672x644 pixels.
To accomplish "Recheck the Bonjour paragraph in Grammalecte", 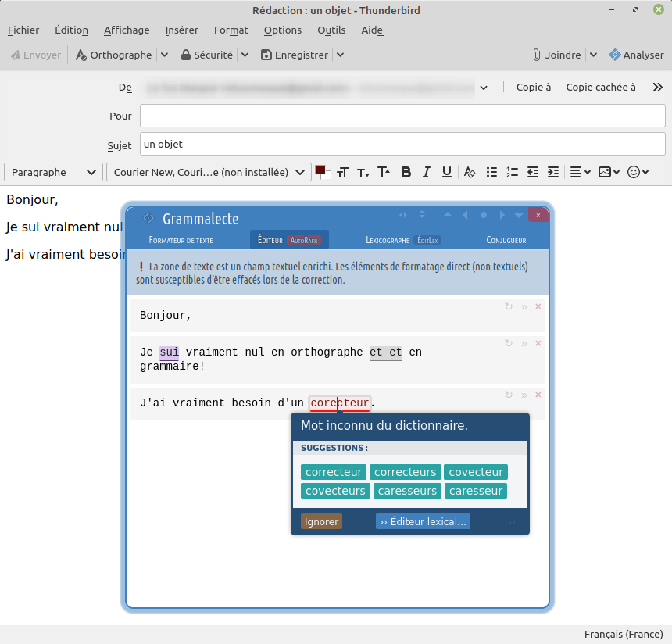I will 509,306.
